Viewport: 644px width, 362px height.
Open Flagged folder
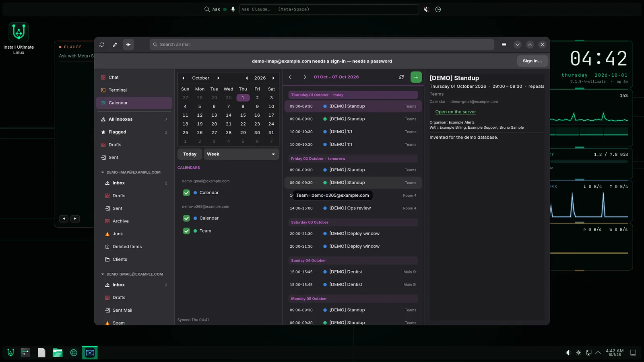click(x=134, y=132)
